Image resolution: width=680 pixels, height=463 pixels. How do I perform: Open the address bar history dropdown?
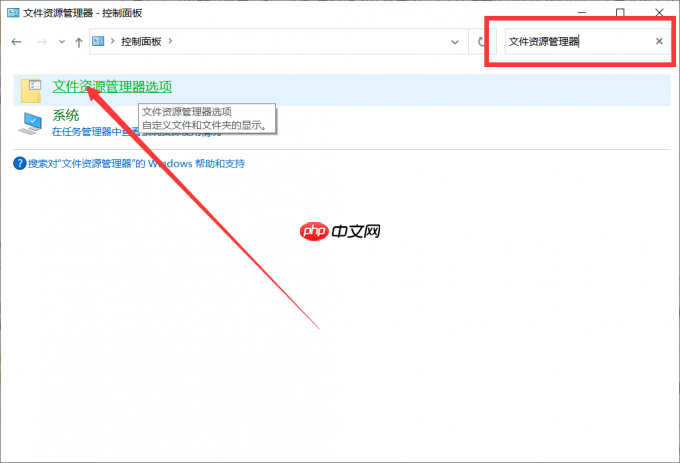[x=455, y=42]
